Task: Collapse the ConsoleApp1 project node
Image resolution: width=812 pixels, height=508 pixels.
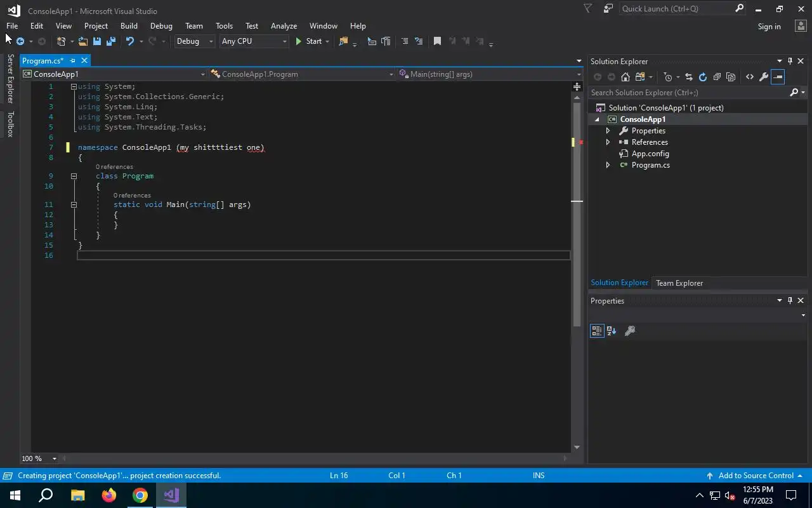Action: click(597, 119)
